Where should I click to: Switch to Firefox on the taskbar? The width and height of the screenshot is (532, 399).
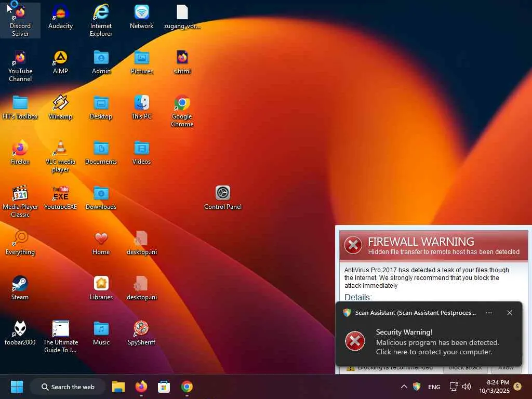[141, 387]
